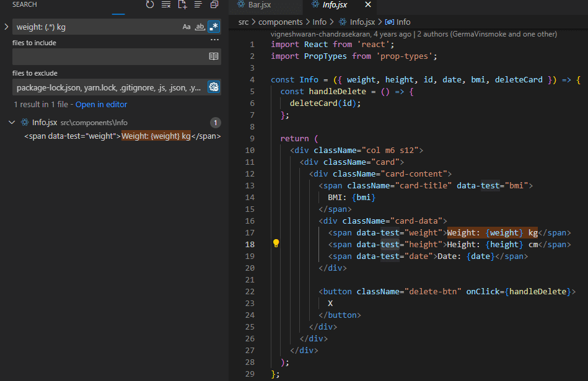The image size is (588, 381).
Task: Turn off Use Exclude Settings and Ignore Files
Action: (214, 87)
